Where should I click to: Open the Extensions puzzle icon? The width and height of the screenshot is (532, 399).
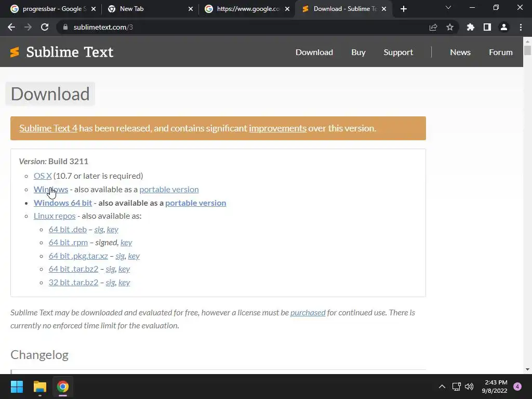[x=471, y=27]
